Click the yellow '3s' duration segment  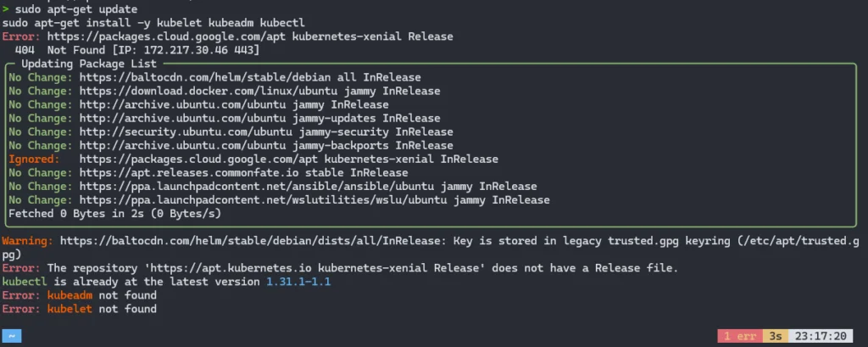click(x=775, y=336)
